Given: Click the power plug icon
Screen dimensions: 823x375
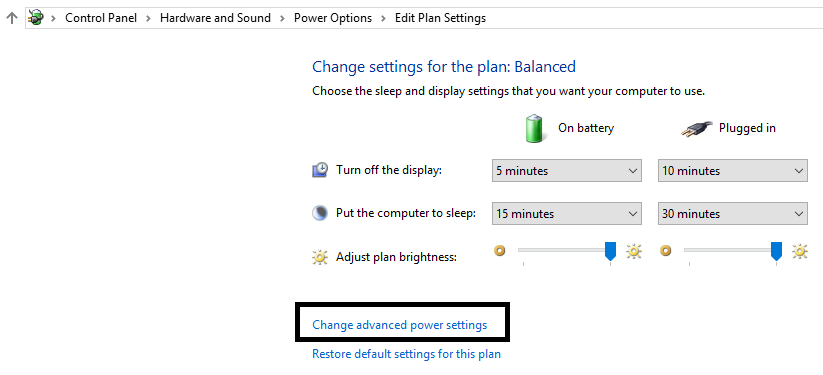Looking at the screenshot, I should point(697,129).
